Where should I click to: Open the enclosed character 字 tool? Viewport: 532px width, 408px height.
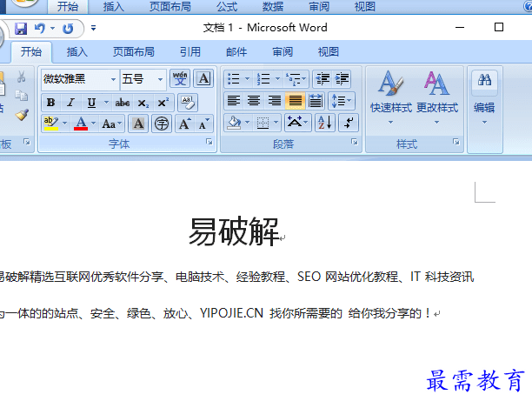click(x=161, y=124)
